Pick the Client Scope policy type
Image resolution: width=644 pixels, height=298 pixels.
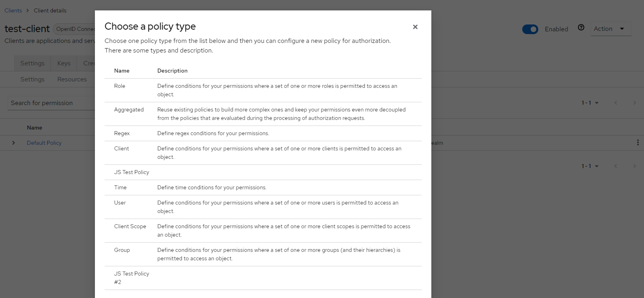[130, 226]
